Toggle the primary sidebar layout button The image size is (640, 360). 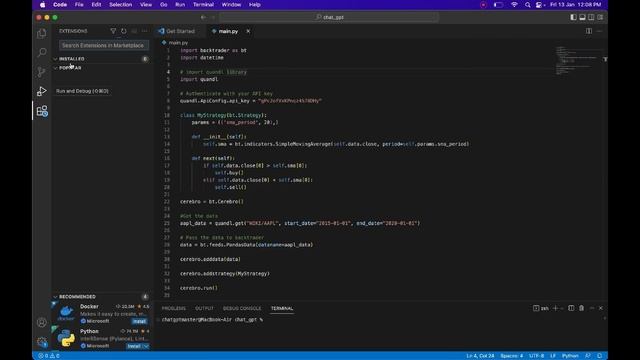[573, 17]
